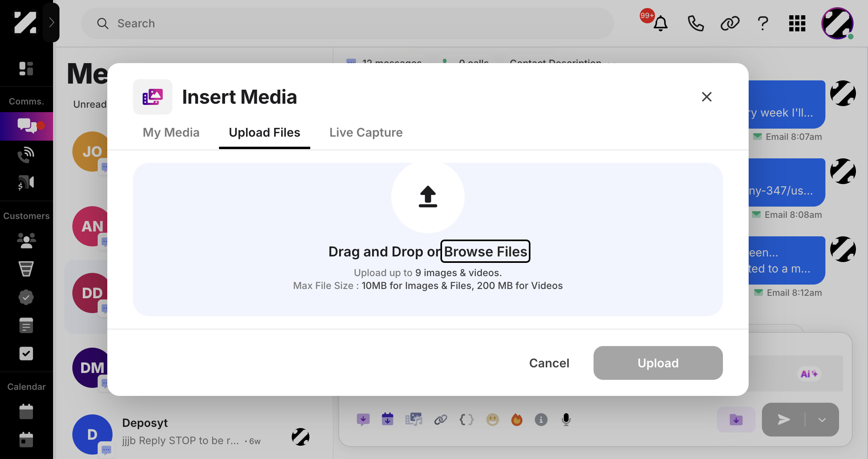Focus the top Search field
Viewport: 868px width, 459px height.
coord(348,23)
